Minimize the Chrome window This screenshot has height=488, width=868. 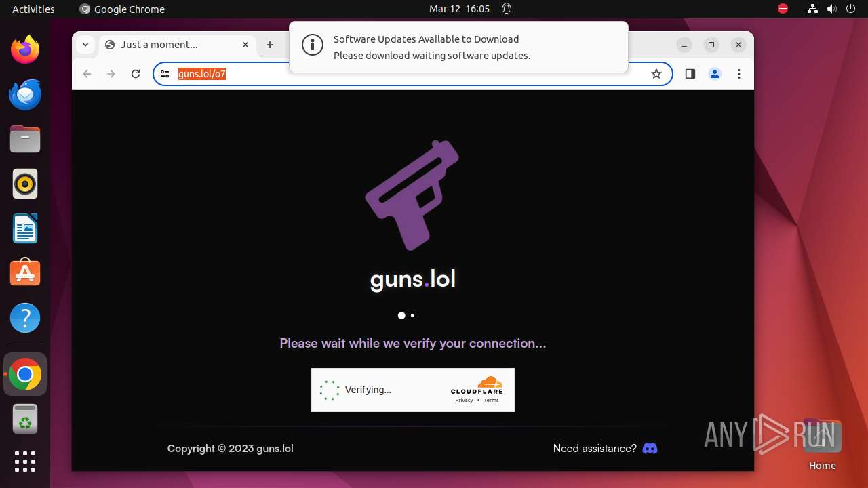click(684, 45)
